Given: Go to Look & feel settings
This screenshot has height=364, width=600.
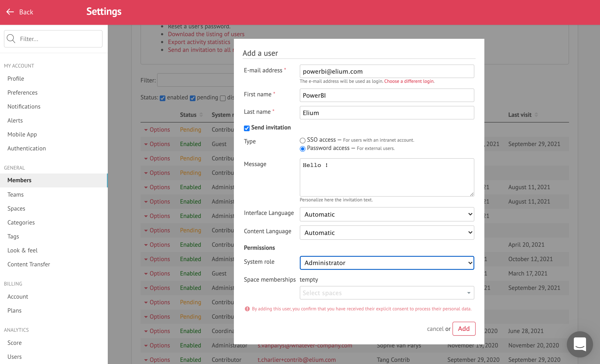Looking at the screenshot, I should pos(22,250).
